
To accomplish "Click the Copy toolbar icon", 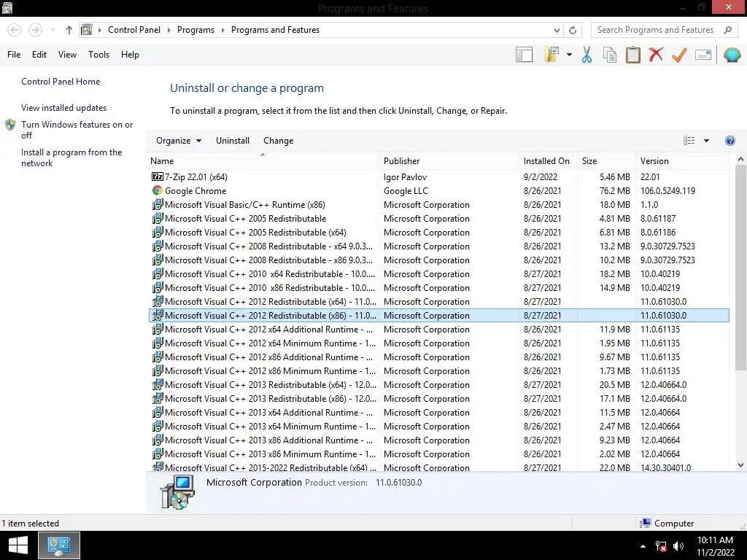I will (610, 55).
